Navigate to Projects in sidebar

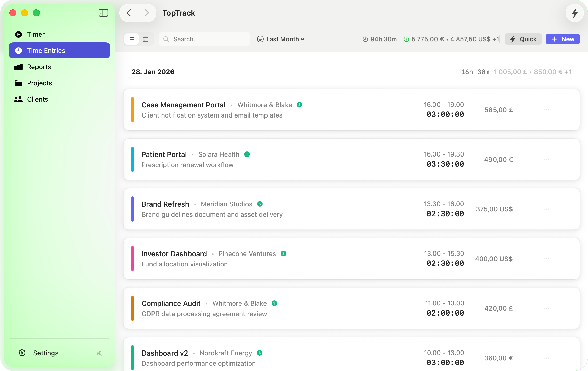(x=40, y=83)
